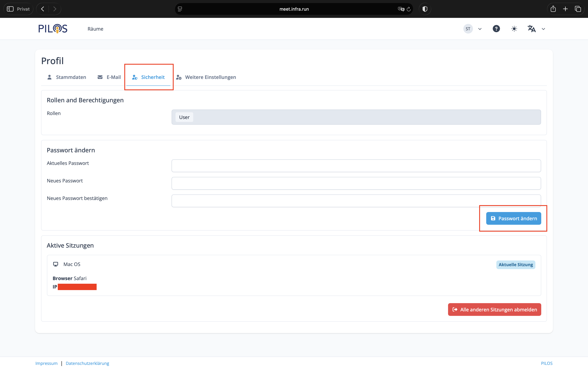
Task: Reload the page with refresh icon
Action: coord(409,9)
